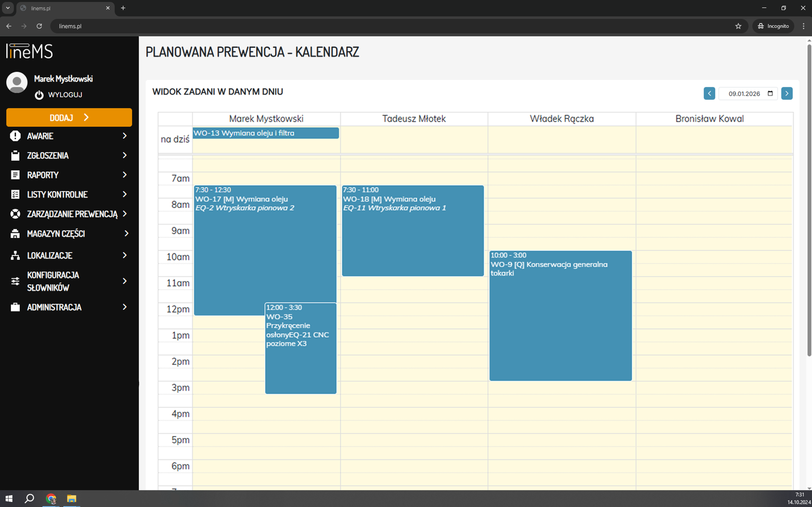Expand the AWARIE menu chevron
Image resolution: width=812 pixels, height=507 pixels.
[125, 136]
